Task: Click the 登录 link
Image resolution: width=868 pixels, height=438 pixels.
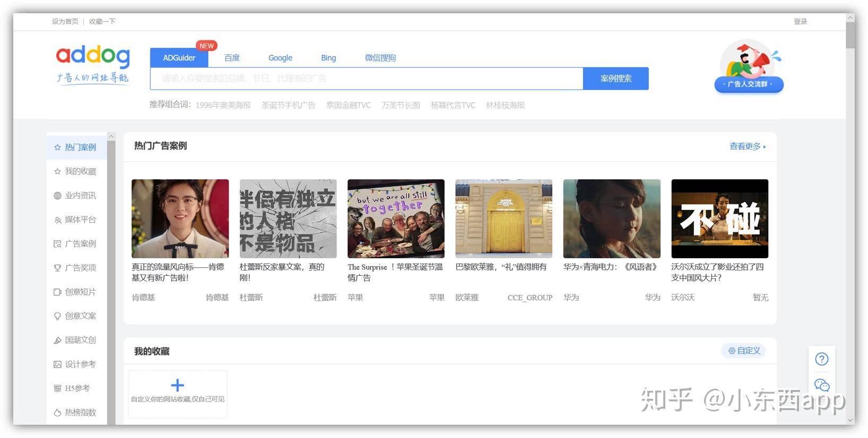Action: (800, 21)
